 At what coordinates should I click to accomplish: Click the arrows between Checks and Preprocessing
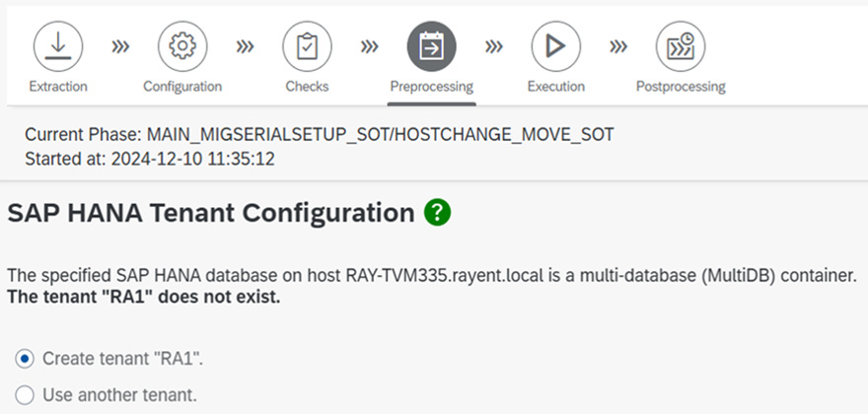(369, 46)
